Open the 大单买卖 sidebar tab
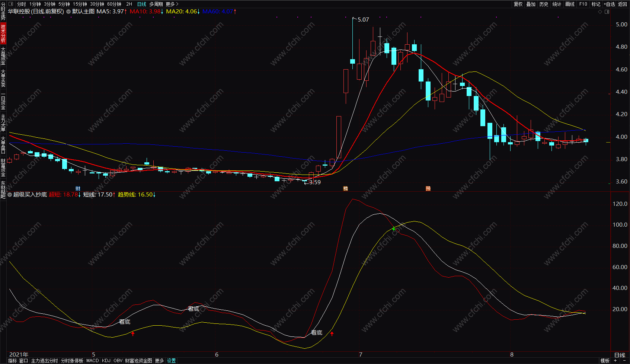This screenshot has height=364, width=630. pyautogui.click(x=3, y=78)
